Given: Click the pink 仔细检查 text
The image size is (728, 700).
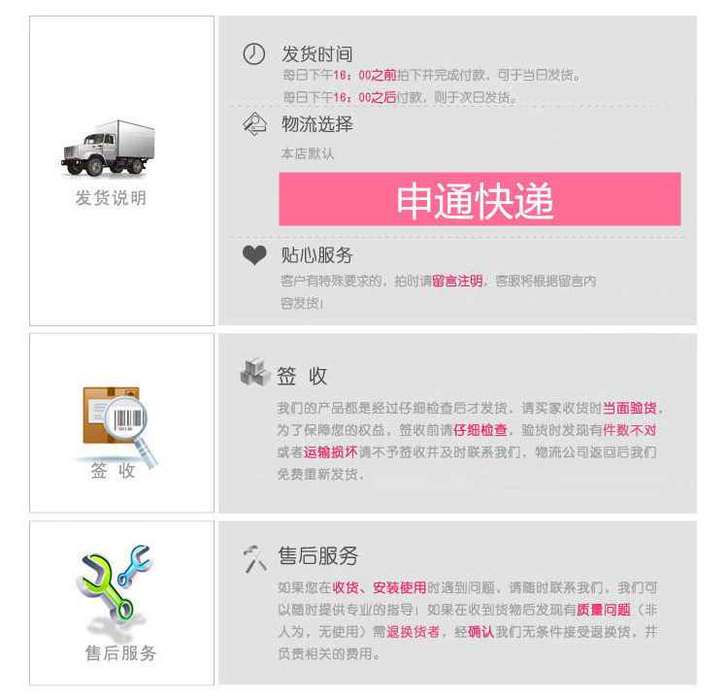Looking at the screenshot, I should pyautogui.click(x=480, y=430).
